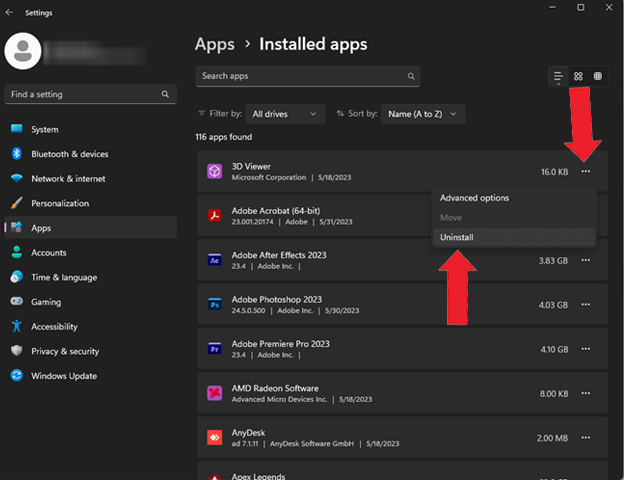Open more options for AnyDesk
624x480 pixels.
[585, 438]
